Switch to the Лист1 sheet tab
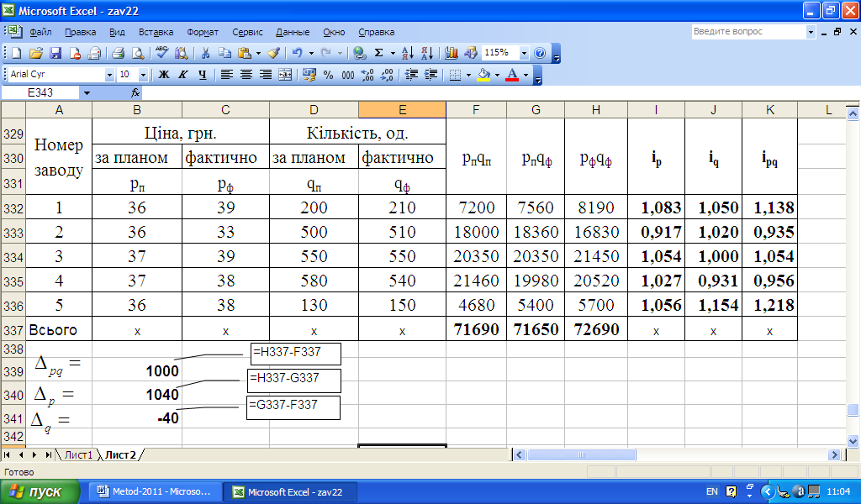Image resolution: width=861 pixels, height=504 pixels. coord(78,454)
